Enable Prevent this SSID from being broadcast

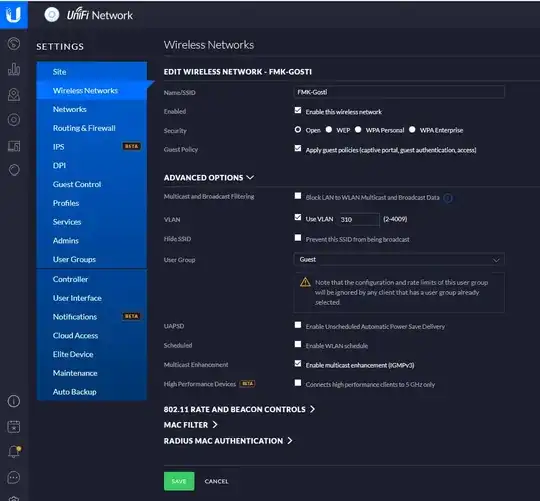[298, 238]
